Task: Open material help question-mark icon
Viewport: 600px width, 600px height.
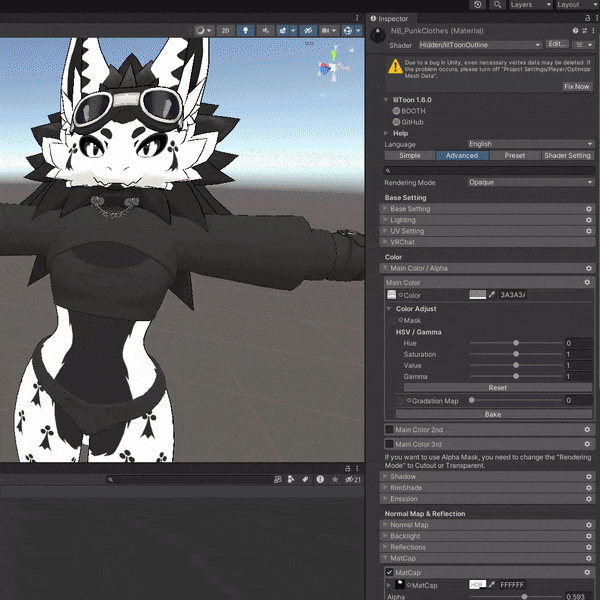Action: [575, 31]
